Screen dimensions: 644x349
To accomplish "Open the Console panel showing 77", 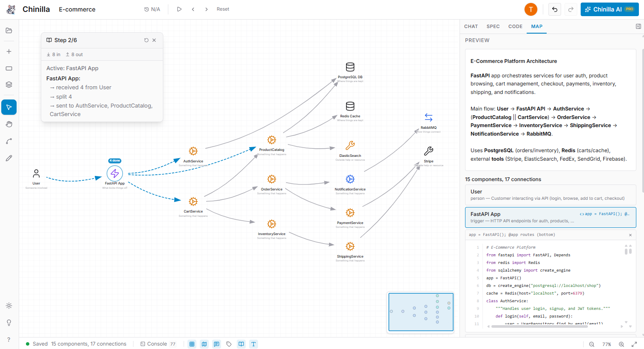I will click(158, 344).
